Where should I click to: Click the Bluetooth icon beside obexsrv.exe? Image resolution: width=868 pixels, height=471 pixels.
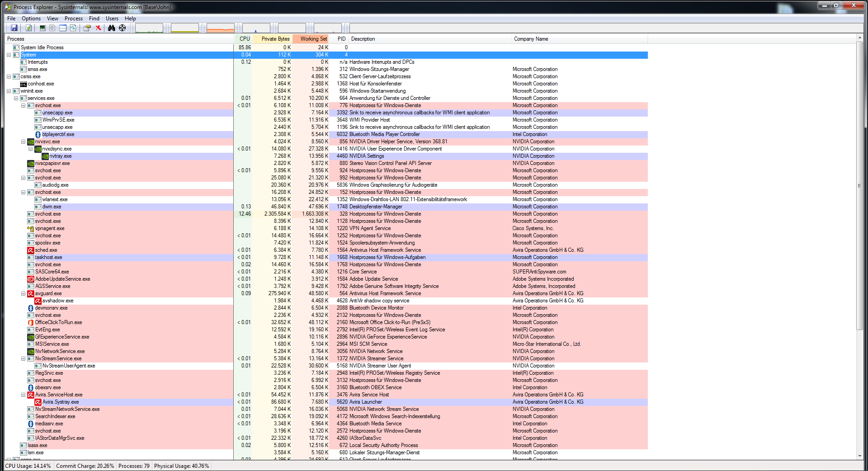pos(31,387)
